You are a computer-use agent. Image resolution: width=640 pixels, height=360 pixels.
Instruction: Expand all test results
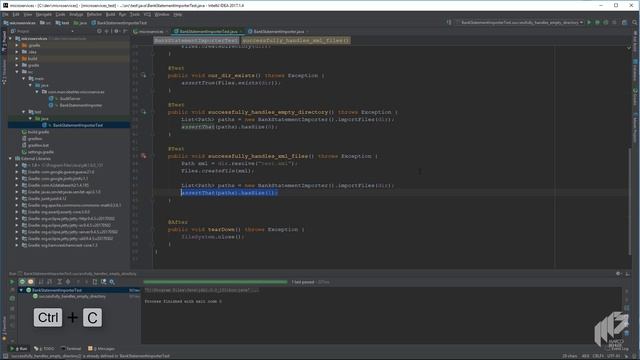pos(60,282)
